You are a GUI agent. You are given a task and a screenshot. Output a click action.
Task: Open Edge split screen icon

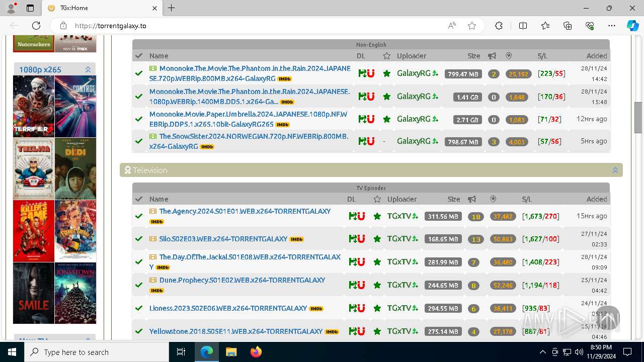coord(523,26)
